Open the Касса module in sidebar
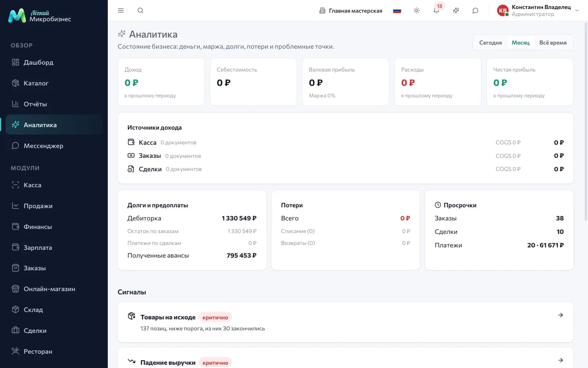Screen dimensions: 588x368 [x=54, y=185]
